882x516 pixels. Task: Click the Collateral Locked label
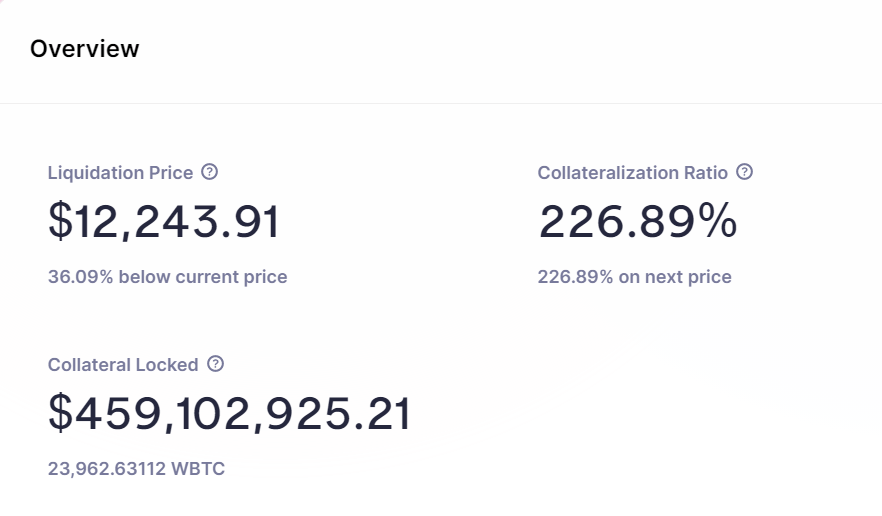point(123,365)
